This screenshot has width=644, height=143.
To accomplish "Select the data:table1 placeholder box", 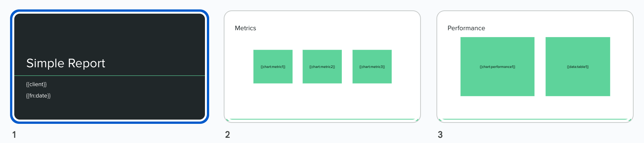I will click(578, 67).
